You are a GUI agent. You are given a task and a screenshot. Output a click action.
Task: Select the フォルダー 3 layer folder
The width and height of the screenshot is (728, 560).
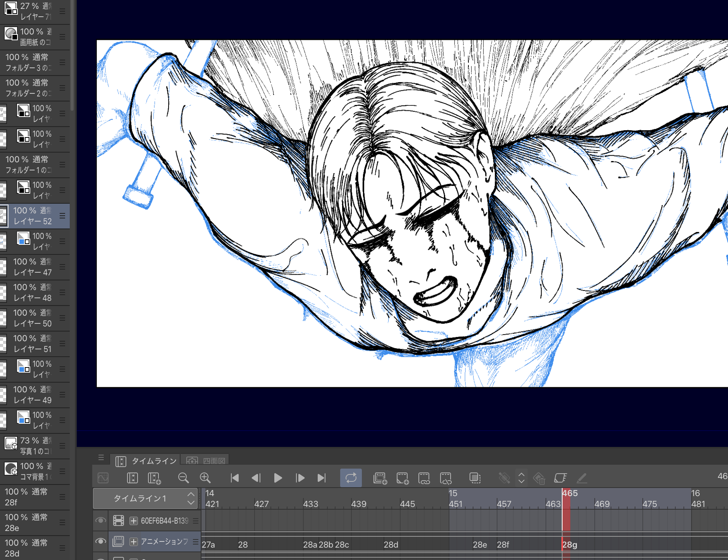(x=29, y=62)
